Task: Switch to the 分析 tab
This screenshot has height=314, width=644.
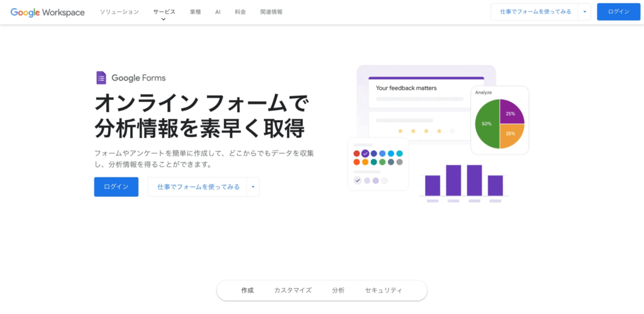Action: [338, 290]
